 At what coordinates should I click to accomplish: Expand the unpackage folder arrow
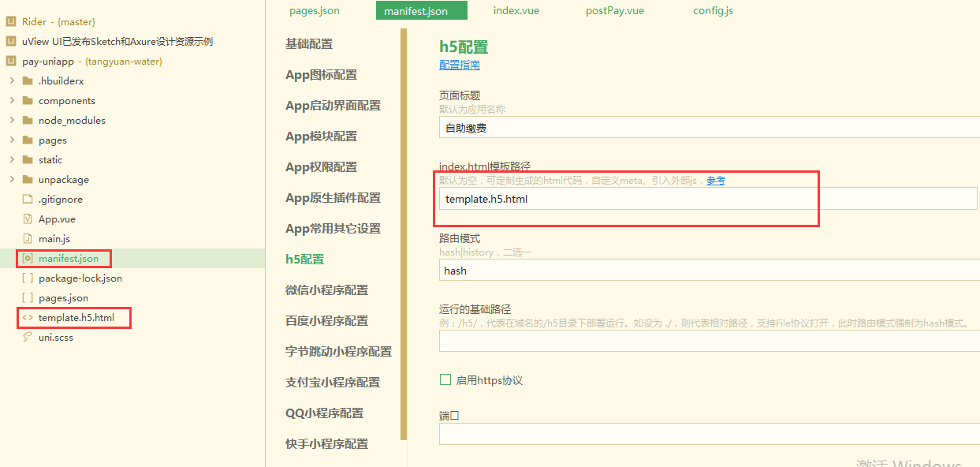(x=12, y=180)
